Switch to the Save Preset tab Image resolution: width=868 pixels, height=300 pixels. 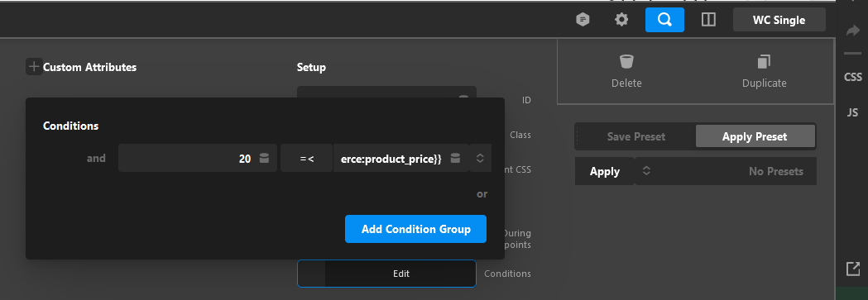click(x=636, y=136)
